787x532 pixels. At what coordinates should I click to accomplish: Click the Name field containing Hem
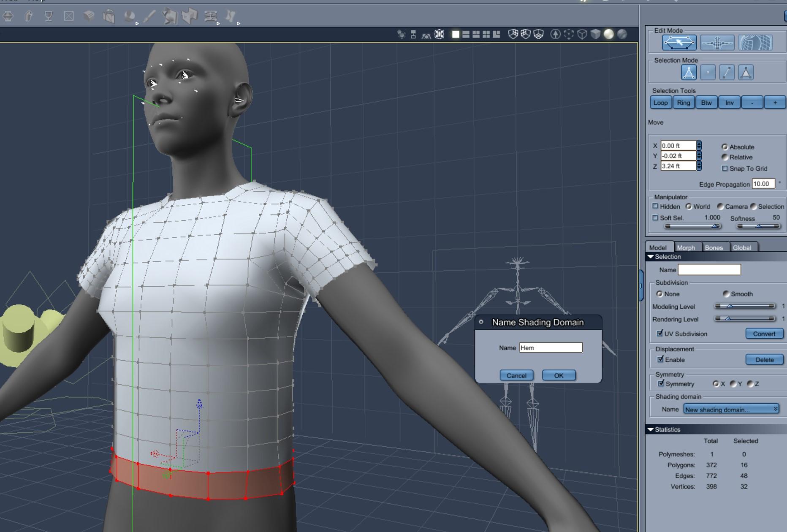[551, 347]
